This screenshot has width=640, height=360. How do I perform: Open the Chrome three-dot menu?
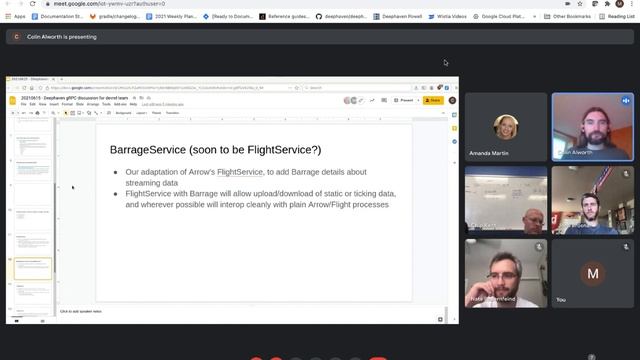click(631, 4)
